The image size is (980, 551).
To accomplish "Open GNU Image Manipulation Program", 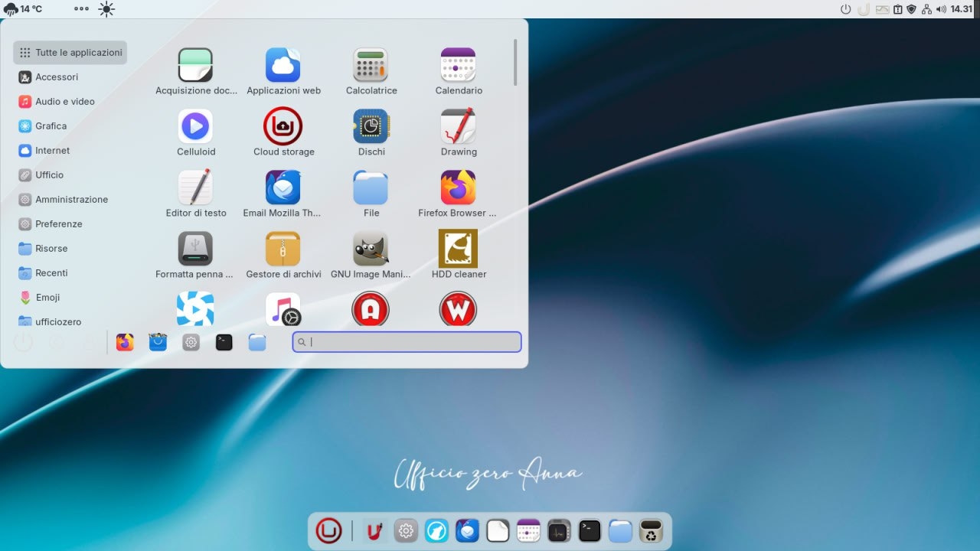I will coord(371,249).
